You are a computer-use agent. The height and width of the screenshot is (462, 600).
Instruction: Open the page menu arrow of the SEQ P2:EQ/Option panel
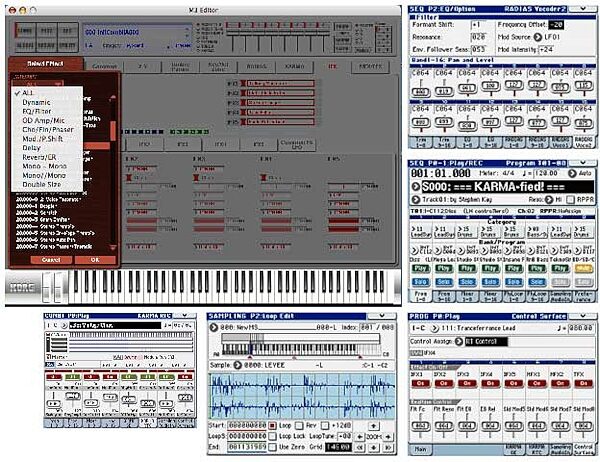[582, 8]
